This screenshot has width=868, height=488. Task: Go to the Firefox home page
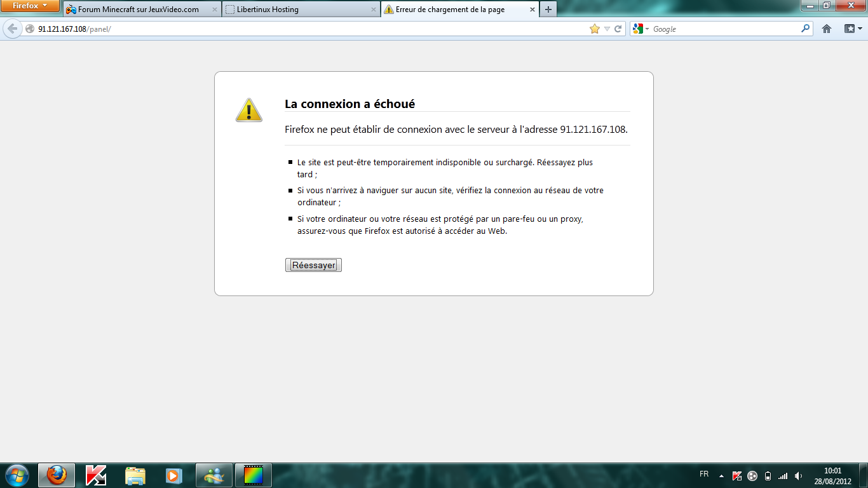point(827,29)
